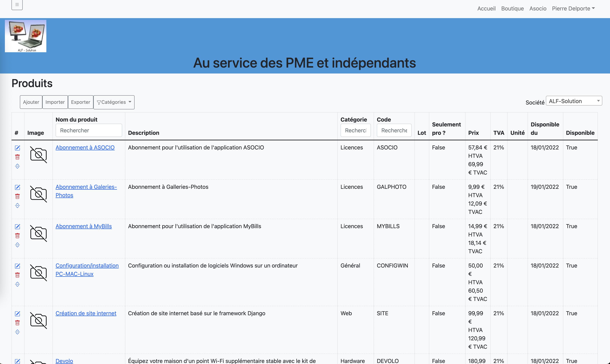610x364 pixels.
Task: Open the Catégories filter dropdown
Action: [114, 102]
